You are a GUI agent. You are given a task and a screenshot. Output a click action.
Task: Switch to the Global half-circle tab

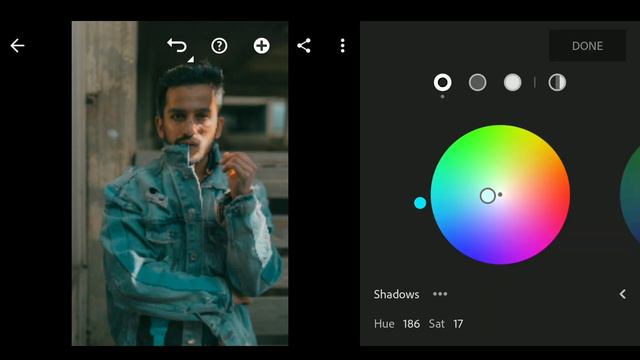(x=557, y=82)
